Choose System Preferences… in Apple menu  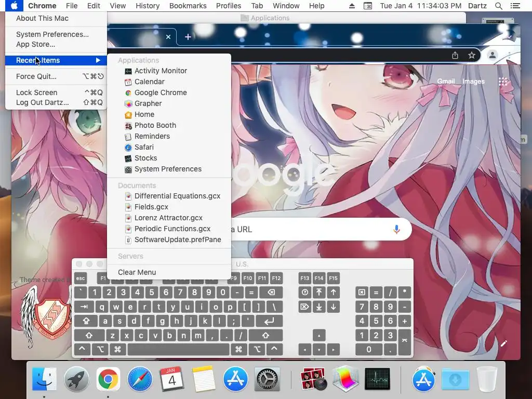point(56,34)
